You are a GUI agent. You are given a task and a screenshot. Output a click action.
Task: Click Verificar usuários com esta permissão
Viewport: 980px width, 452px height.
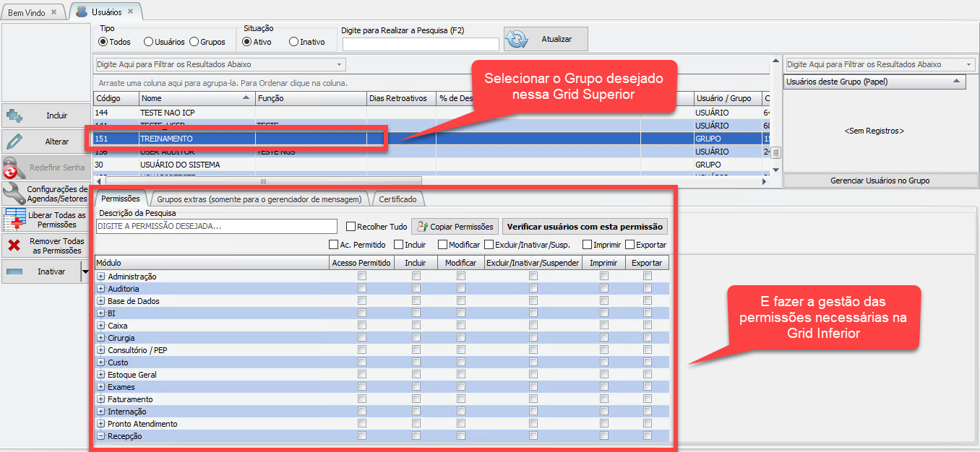(x=585, y=227)
